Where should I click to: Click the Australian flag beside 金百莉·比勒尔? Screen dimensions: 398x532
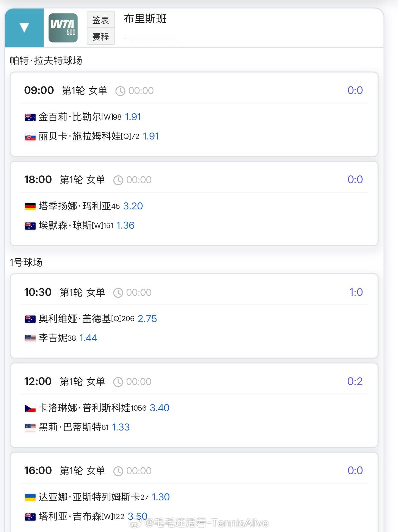[x=30, y=117]
